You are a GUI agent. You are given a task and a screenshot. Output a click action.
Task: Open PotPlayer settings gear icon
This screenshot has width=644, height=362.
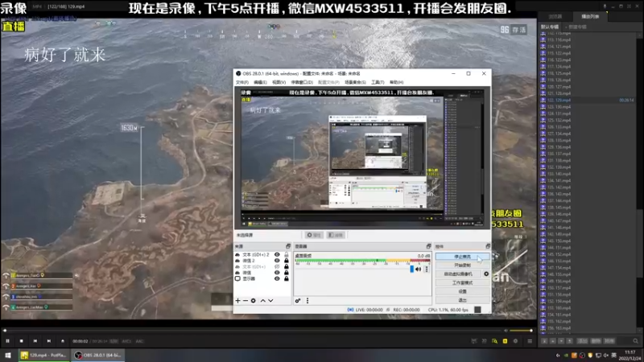[x=515, y=341]
